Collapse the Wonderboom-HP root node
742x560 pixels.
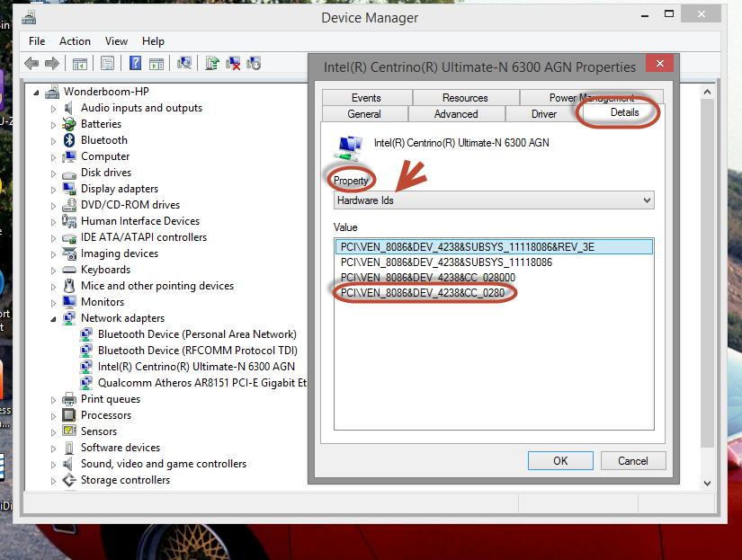point(37,93)
